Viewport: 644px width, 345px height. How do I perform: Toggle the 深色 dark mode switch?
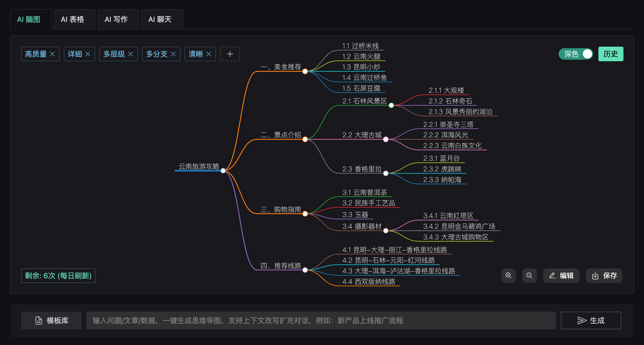(x=576, y=54)
